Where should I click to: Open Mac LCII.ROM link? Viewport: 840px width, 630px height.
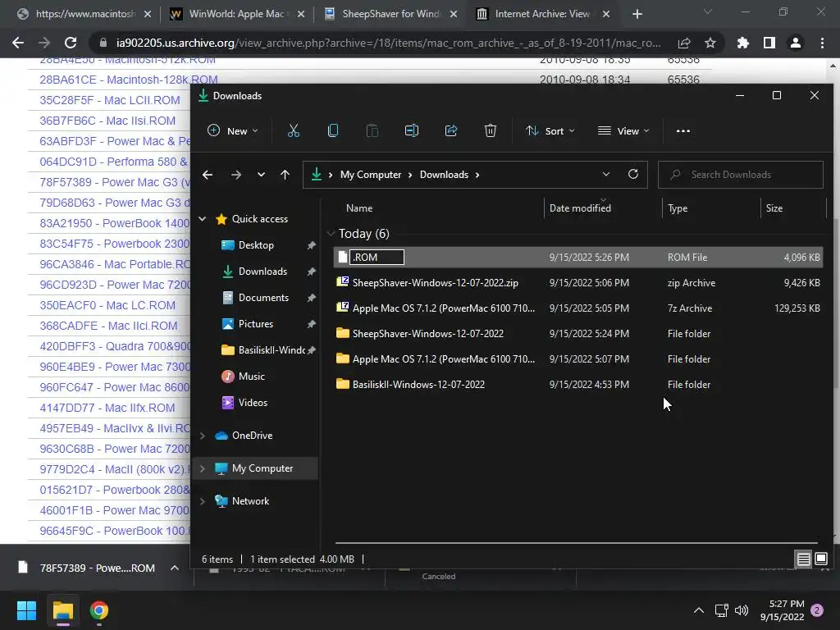(110, 100)
